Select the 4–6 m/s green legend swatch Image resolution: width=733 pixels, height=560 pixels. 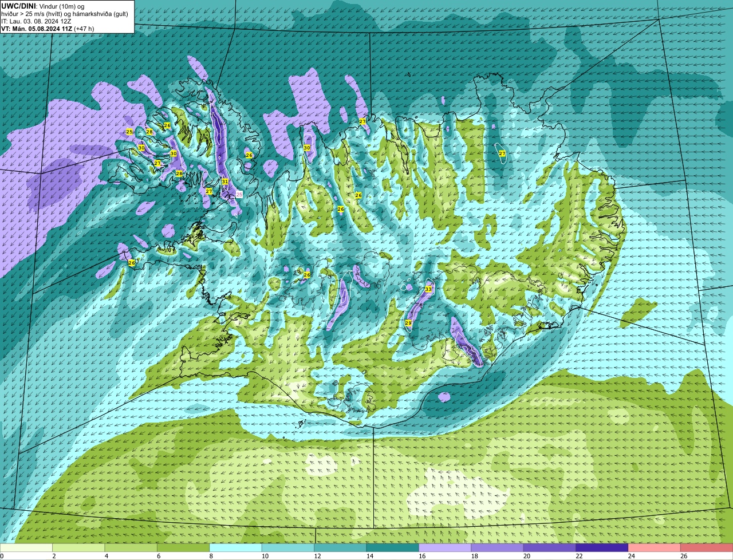[131, 547]
